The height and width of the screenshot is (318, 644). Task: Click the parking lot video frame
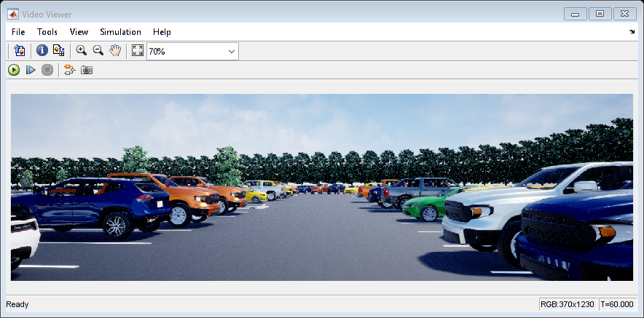tap(321, 187)
